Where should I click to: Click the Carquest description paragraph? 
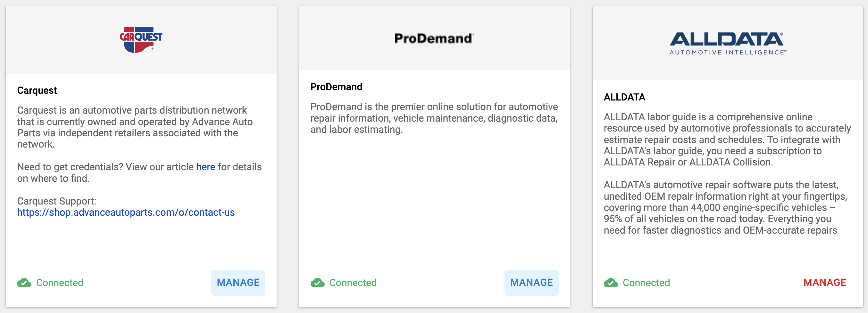pyautogui.click(x=135, y=127)
